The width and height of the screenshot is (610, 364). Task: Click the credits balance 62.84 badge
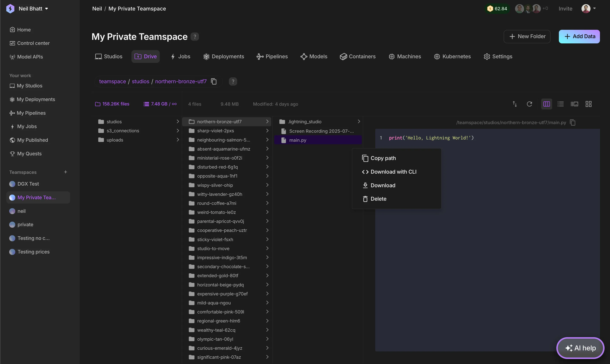point(497,9)
